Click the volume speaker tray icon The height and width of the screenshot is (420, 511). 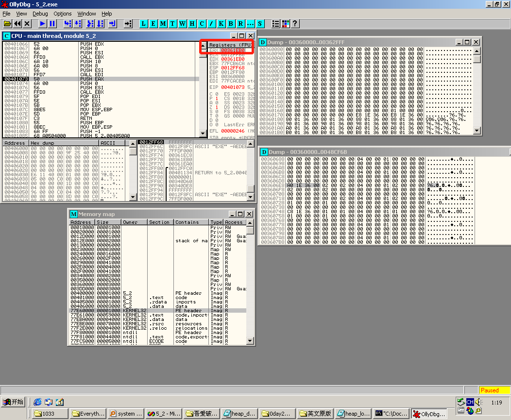tap(478, 402)
